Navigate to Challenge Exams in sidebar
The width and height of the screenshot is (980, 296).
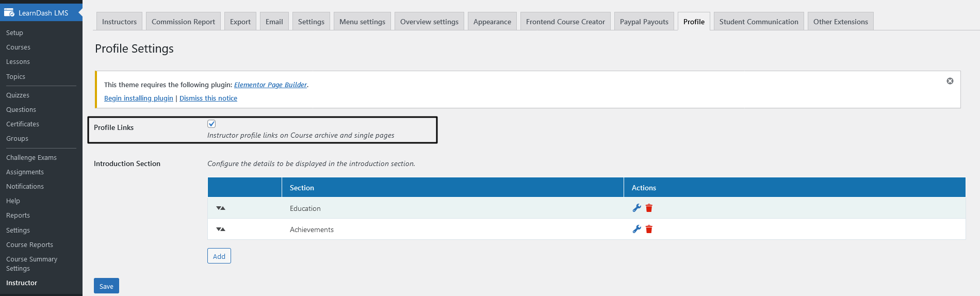tap(31, 158)
